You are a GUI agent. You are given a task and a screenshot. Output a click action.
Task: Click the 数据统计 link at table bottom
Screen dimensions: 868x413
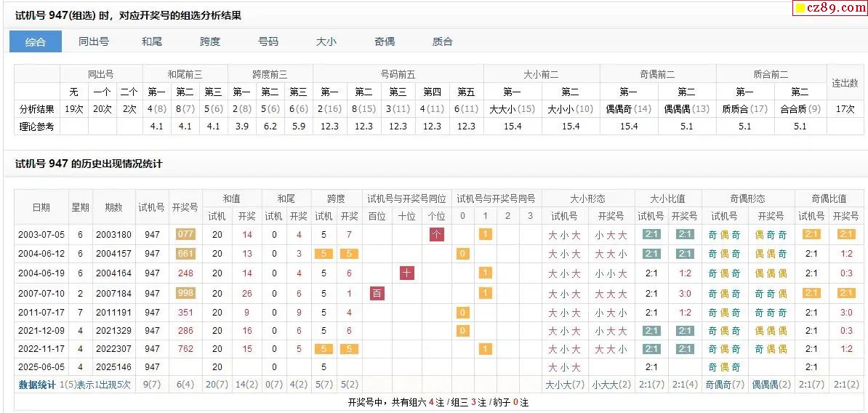point(37,385)
